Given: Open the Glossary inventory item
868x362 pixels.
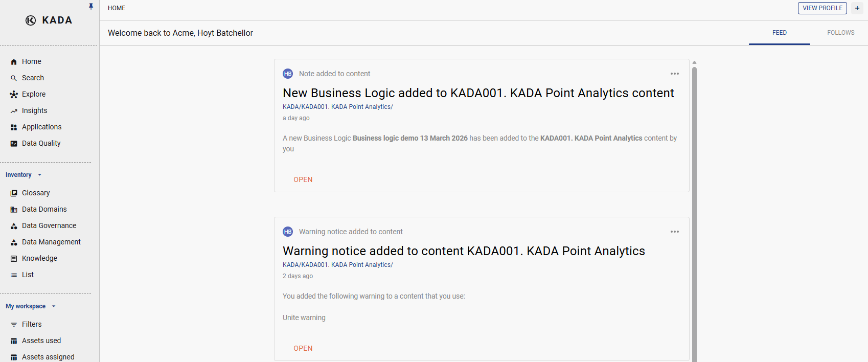Looking at the screenshot, I should [x=36, y=193].
